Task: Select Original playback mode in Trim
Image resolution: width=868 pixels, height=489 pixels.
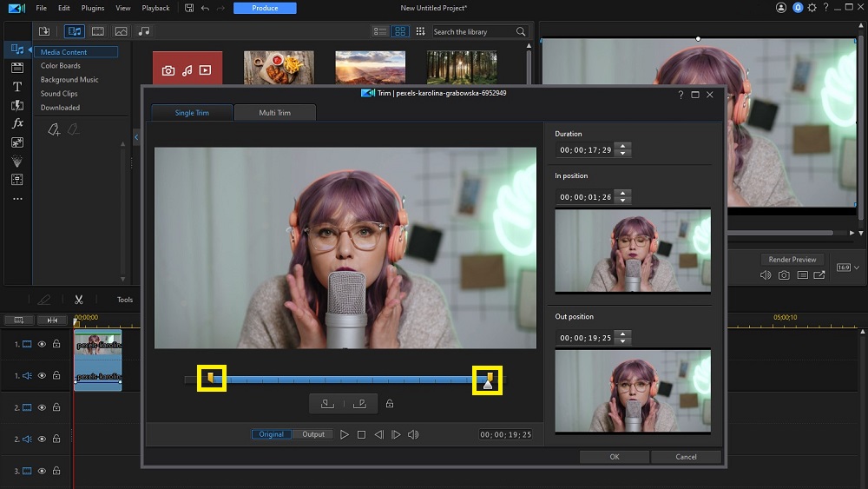Action: pos(271,434)
